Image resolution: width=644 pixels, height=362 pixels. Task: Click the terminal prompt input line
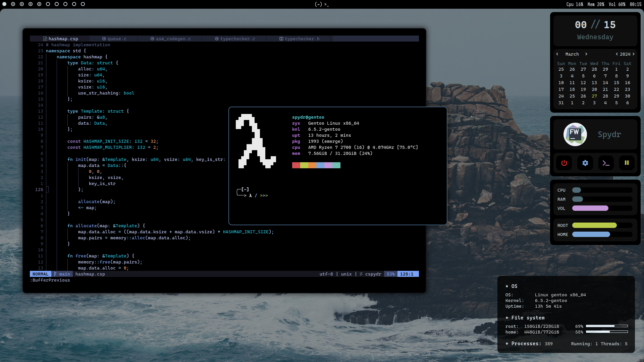253,195
